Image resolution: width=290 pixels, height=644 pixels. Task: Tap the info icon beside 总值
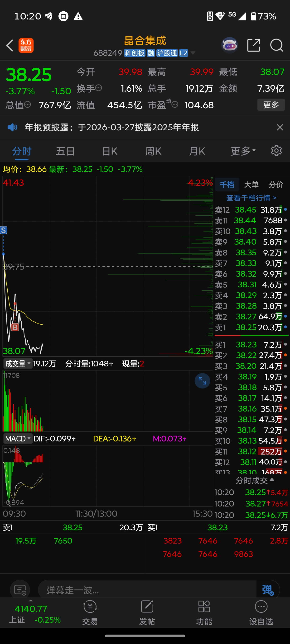tap(28, 104)
